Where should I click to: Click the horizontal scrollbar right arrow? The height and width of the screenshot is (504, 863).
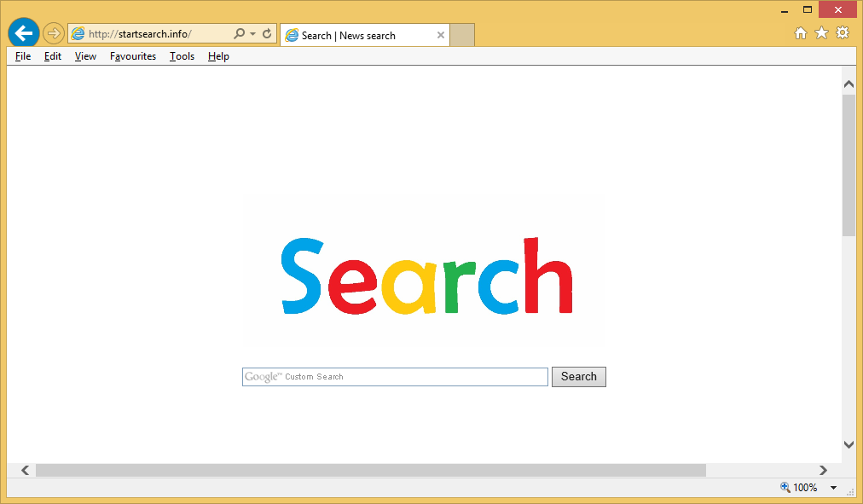point(823,470)
